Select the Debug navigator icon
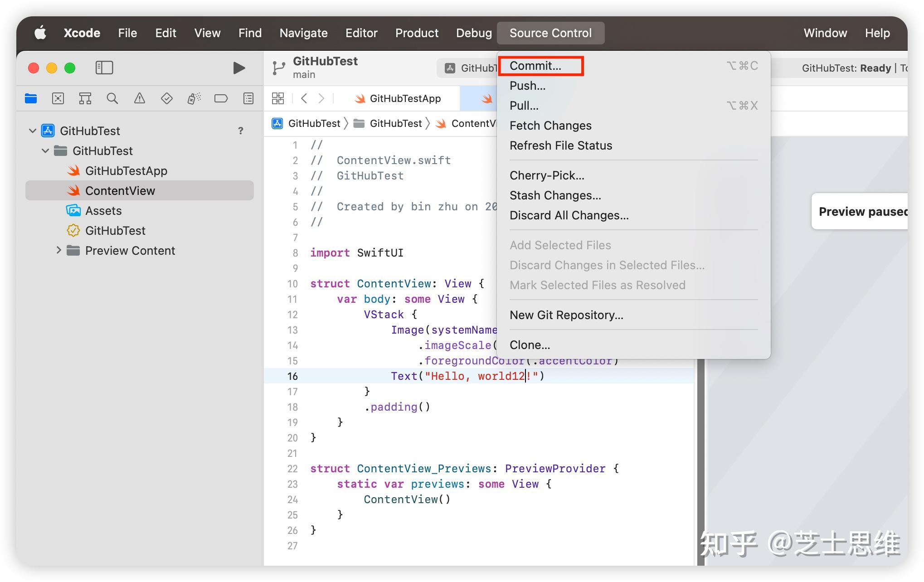The image size is (924, 582). pos(194,98)
